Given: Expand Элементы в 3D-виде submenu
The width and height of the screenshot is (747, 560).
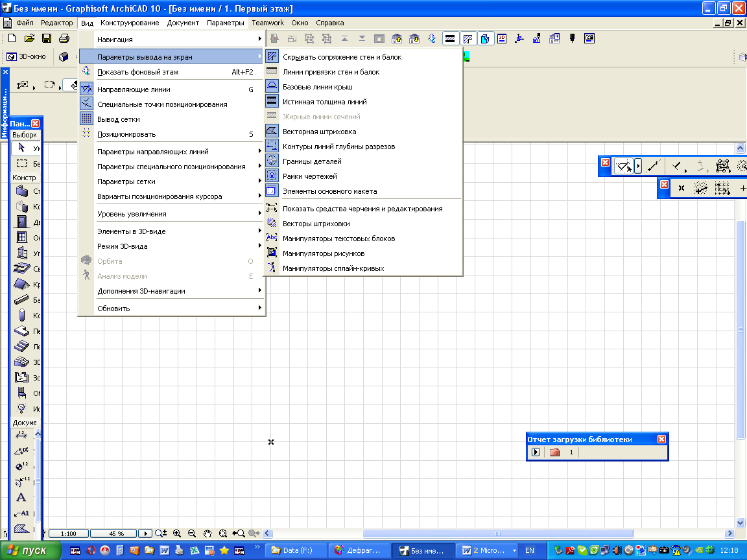Looking at the screenshot, I should 172,231.
